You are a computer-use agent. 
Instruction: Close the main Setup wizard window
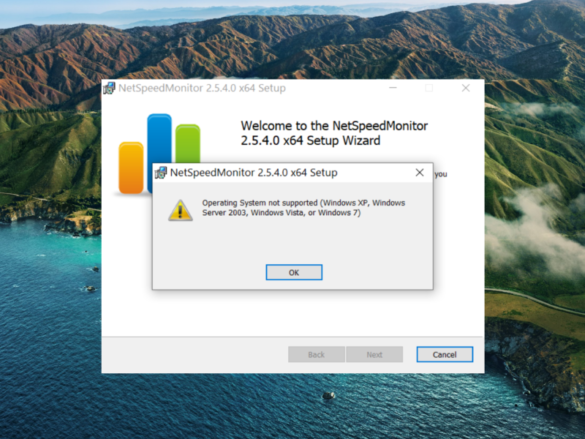click(466, 88)
